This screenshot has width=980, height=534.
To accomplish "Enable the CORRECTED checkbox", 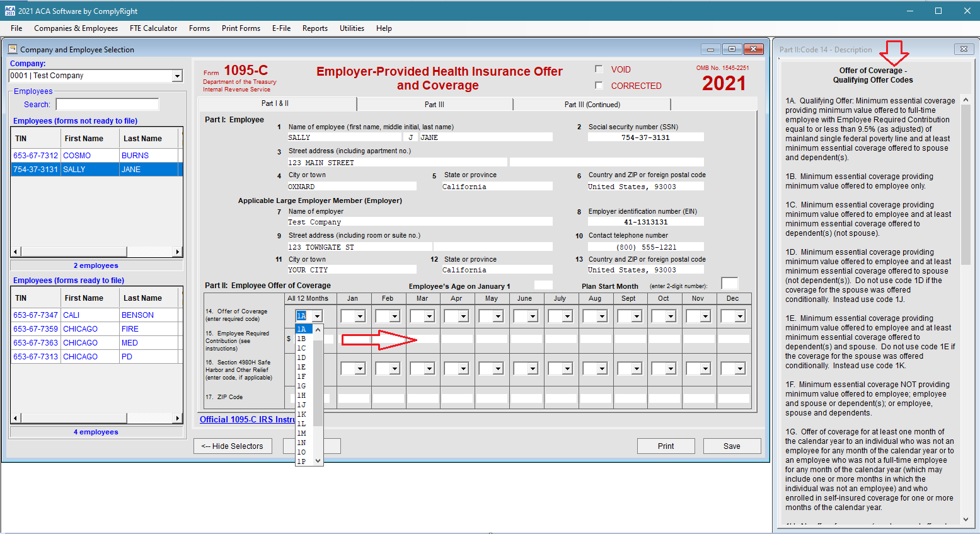I will (x=599, y=86).
